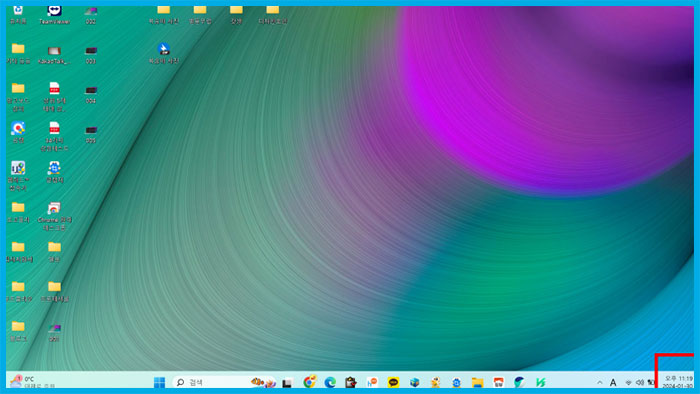This screenshot has height=394, width=700.
Task: Open the desktop file named 004
Action: (x=91, y=95)
